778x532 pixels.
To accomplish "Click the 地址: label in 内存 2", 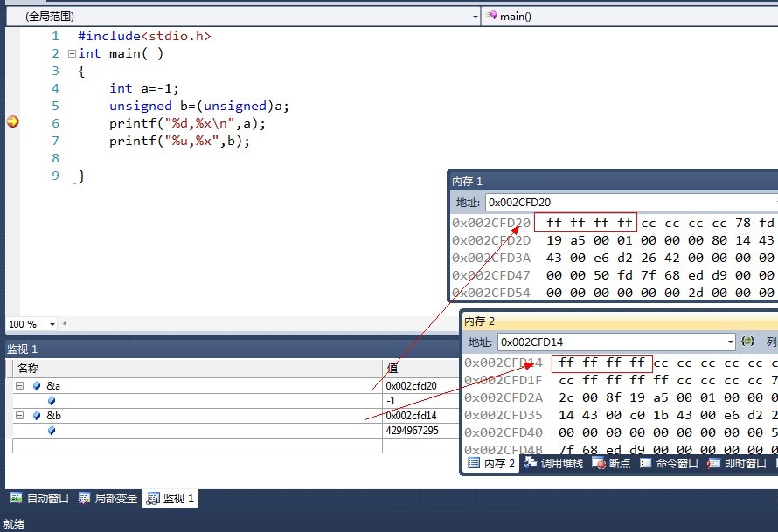I will [480, 342].
